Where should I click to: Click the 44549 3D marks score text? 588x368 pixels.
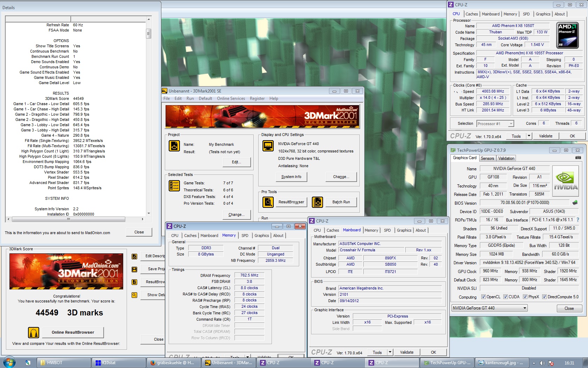[69, 313]
